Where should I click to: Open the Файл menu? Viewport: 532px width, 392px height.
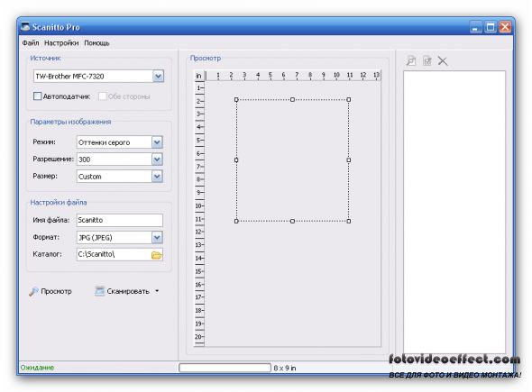pos(31,43)
